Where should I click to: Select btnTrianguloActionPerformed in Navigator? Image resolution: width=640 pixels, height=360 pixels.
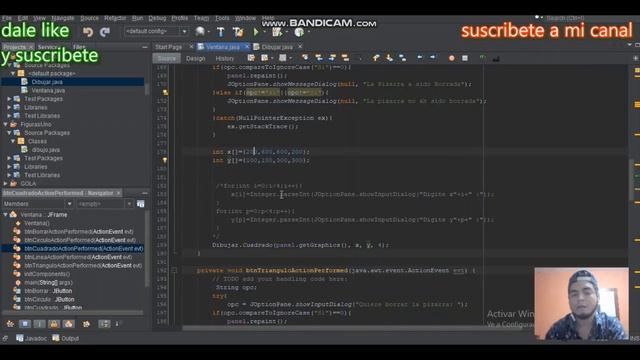pos(83,265)
